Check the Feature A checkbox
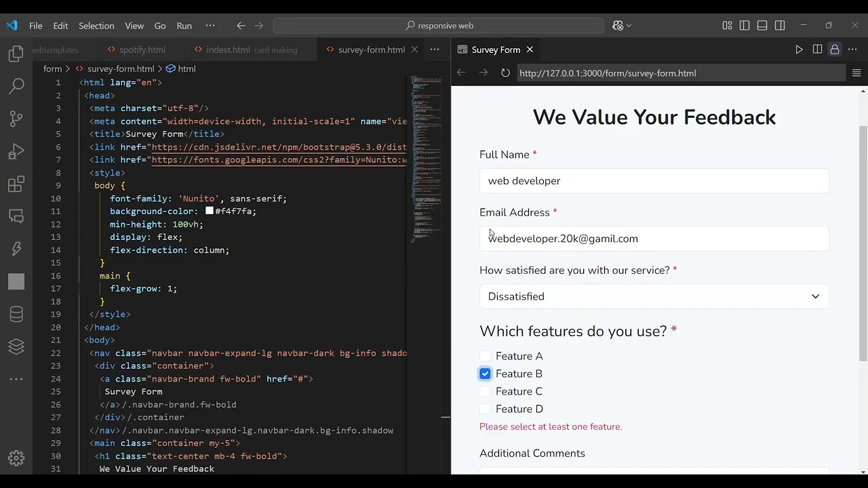The image size is (868, 488). (x=485, y=356)
